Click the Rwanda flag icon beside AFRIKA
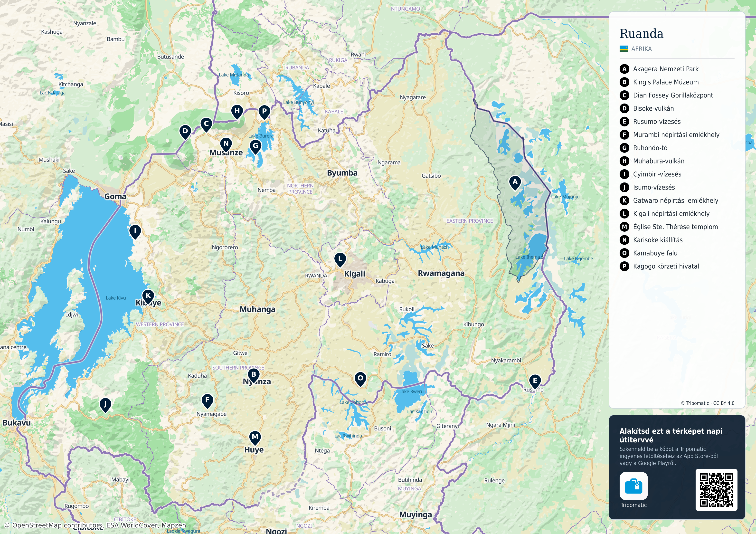Viewport: 756px width, 534px height. point(624,49)
